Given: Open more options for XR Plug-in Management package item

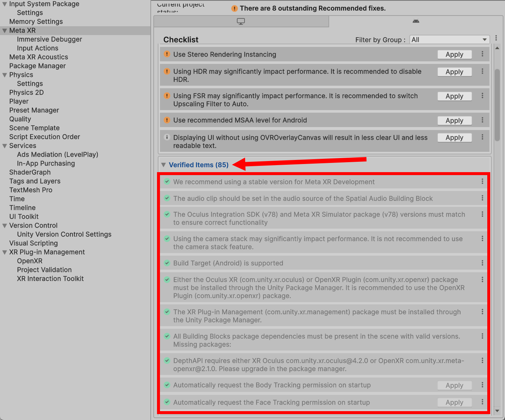Looking at the screenshot, I should (482, 312).
